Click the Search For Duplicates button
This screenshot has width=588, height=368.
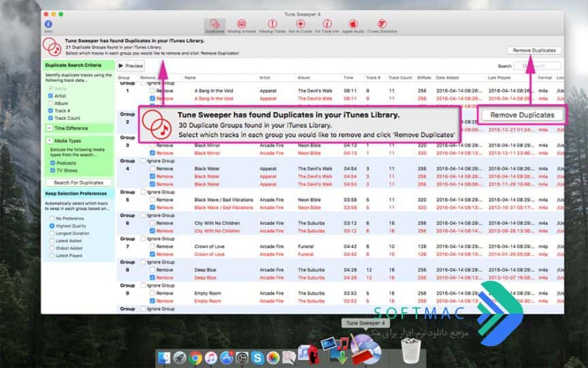click(79, 183)
